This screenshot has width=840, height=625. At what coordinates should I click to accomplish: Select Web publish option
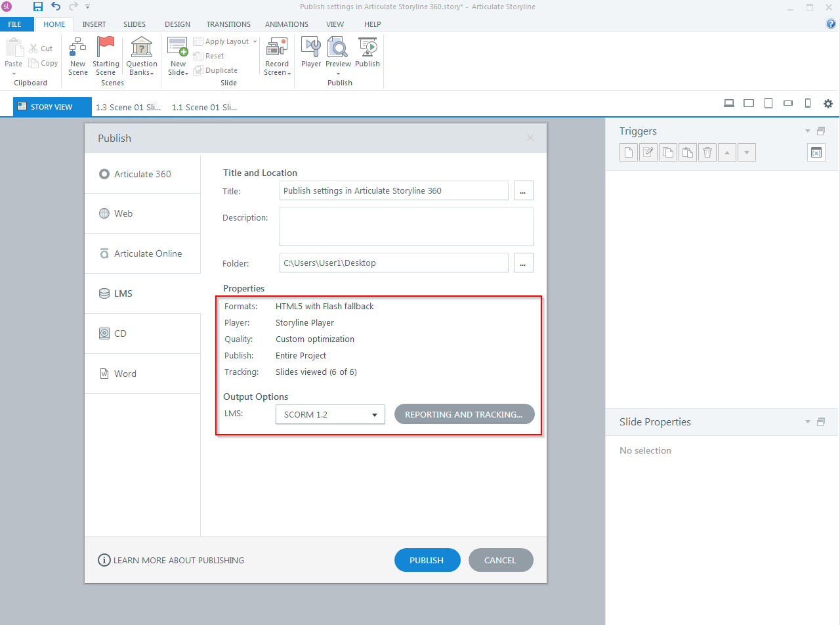(x=142, y=213)
